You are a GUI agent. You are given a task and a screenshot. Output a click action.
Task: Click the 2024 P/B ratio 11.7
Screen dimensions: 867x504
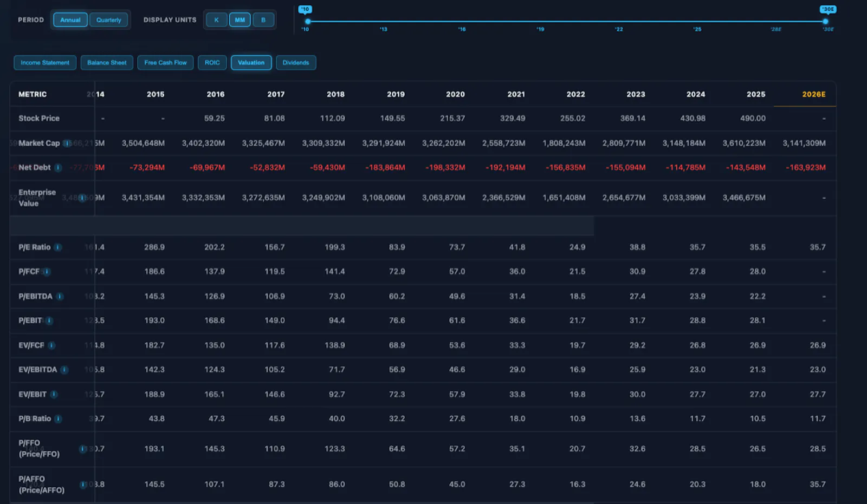point(697,419)
